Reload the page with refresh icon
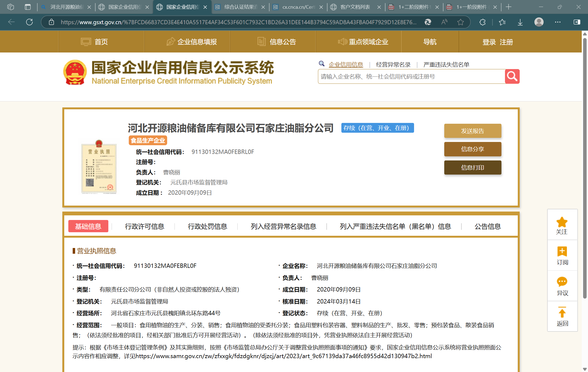The width and height of the screenshot is (588, 372). tap(29, 22)
